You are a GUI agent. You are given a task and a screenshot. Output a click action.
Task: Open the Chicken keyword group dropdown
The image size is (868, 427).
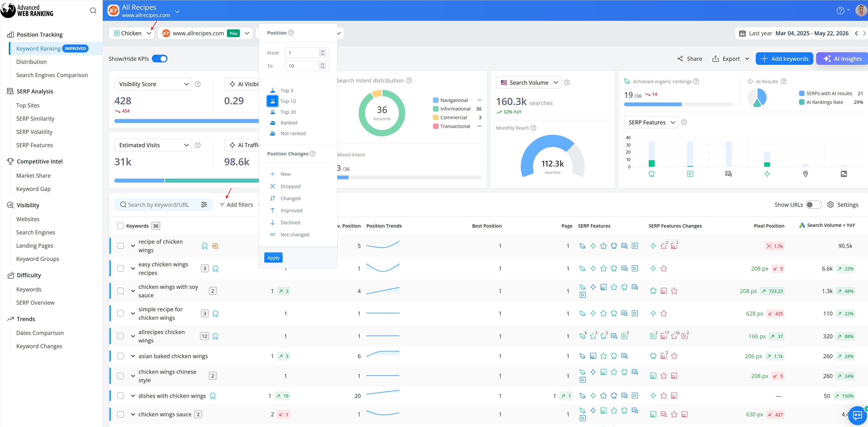[132, 33]
